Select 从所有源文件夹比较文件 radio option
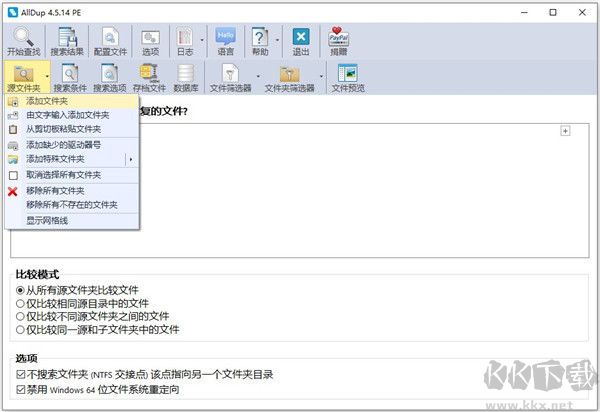The image size is (600, 412). tap(20, 290)
